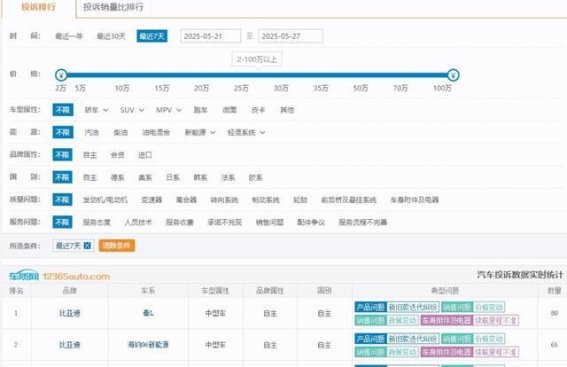Image resolution: width=567 pixels, height=367 pixels.
Task: Filter service issue by 人员技术
Action: tap(138, 222)
